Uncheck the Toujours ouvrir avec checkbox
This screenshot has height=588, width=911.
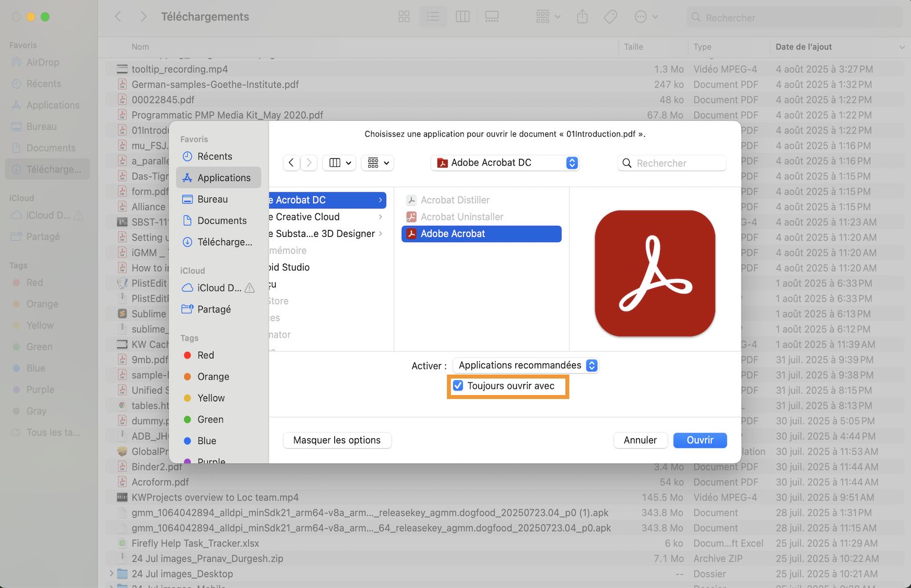coord(458,385)
